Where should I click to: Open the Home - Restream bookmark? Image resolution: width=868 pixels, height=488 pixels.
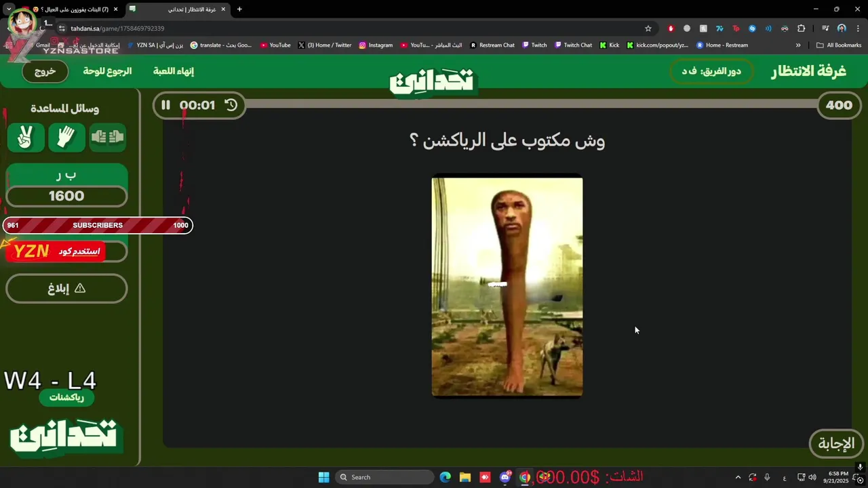click(722, 45)
